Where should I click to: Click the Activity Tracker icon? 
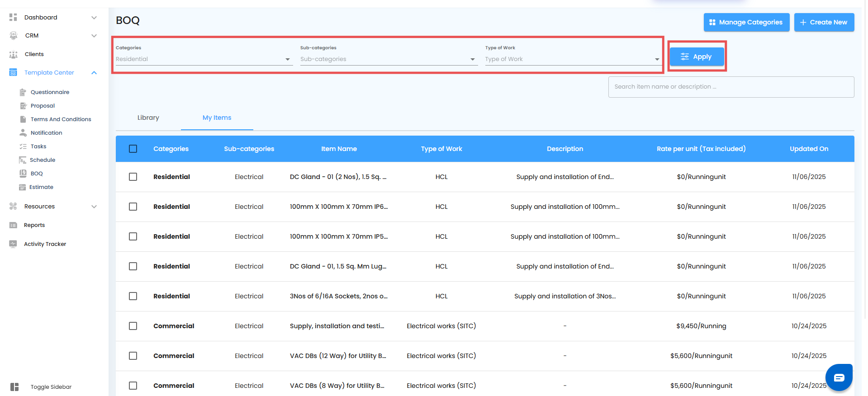click(13, 244)
